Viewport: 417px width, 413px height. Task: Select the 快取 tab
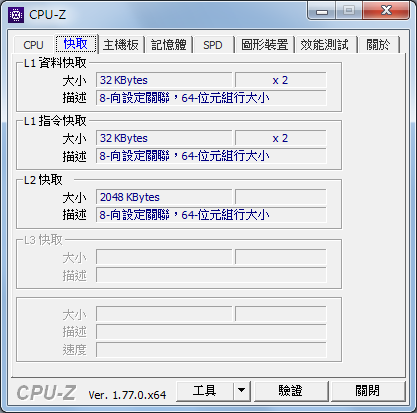point(76,44)
